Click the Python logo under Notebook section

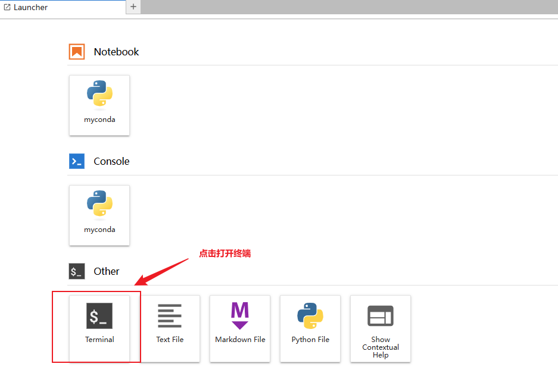[x=99, y=94]
